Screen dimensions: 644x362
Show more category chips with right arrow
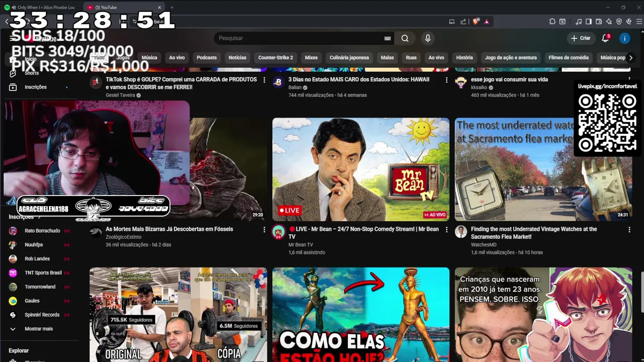(630, 58)
